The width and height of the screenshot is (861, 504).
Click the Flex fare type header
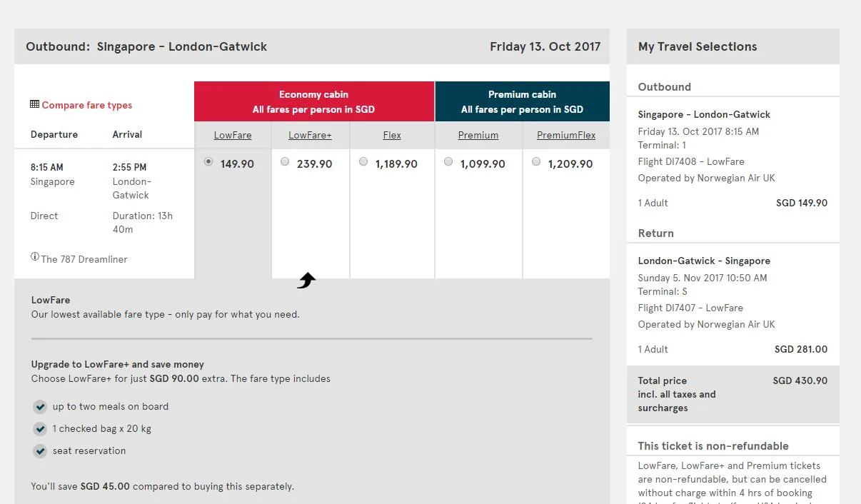[392, 135]
